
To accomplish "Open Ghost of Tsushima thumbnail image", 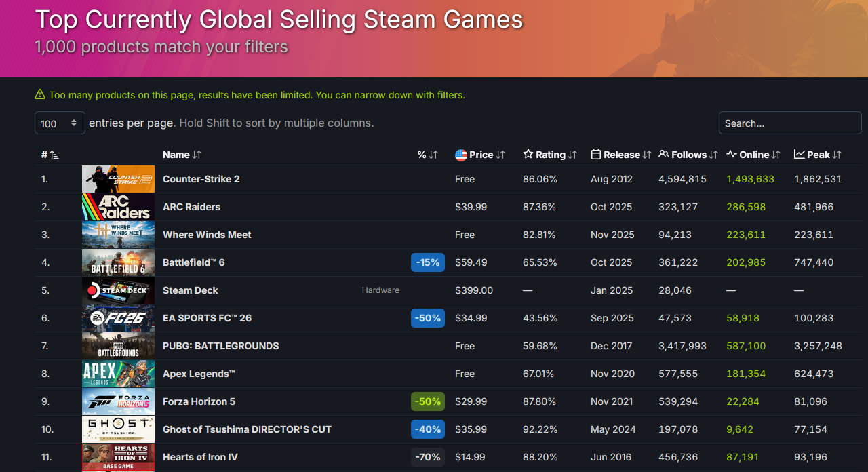I will [118, 429].
